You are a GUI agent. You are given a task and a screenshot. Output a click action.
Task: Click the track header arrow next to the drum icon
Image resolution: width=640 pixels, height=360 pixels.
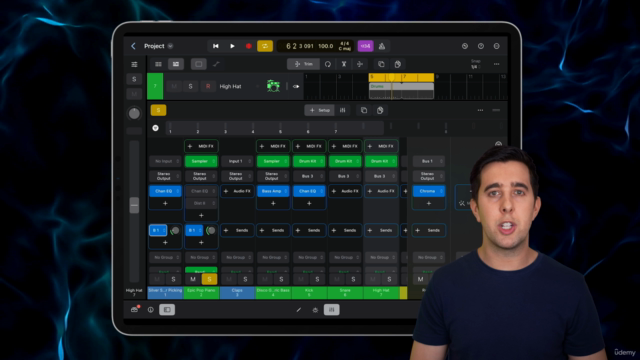296,87
